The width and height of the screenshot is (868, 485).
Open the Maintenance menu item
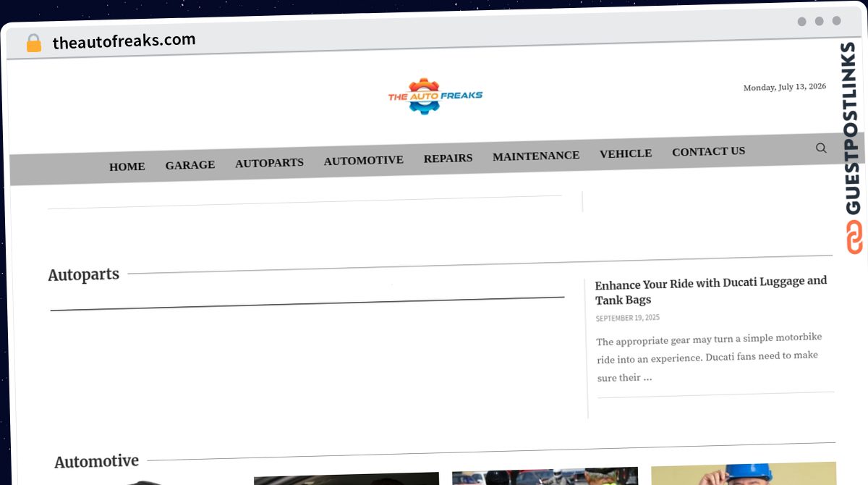tap(536, 156)
